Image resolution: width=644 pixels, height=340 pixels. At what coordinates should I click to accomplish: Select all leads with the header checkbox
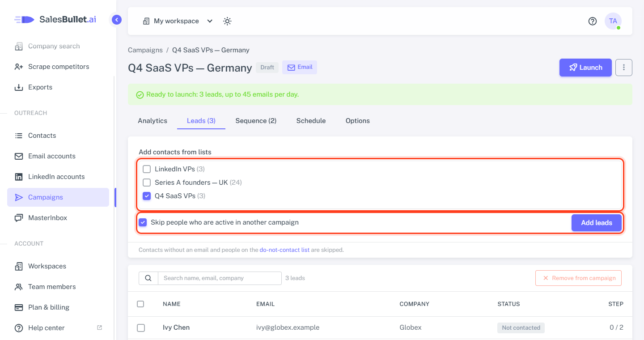[140, 304]
